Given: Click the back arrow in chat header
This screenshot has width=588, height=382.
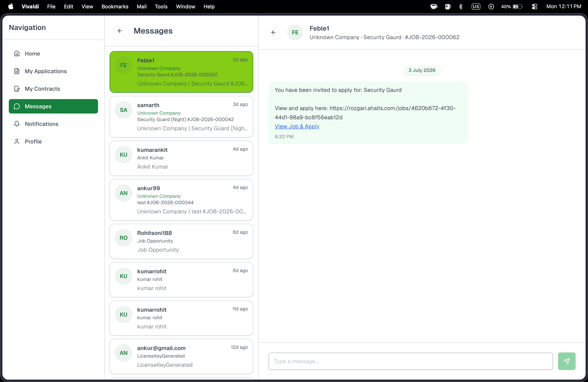Looking at the screenshot, I should [273, 32].
